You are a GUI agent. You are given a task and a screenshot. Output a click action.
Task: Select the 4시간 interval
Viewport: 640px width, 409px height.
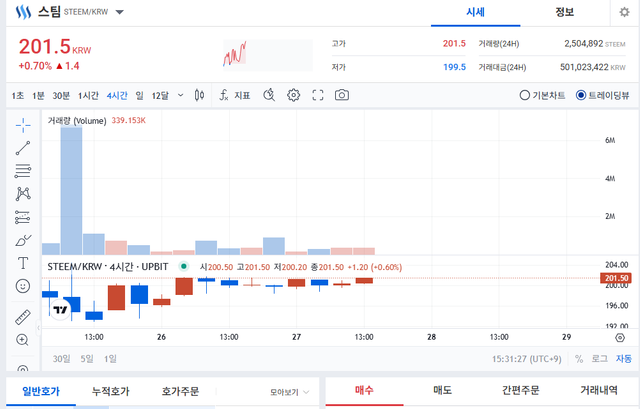click(x=117, y=96)
